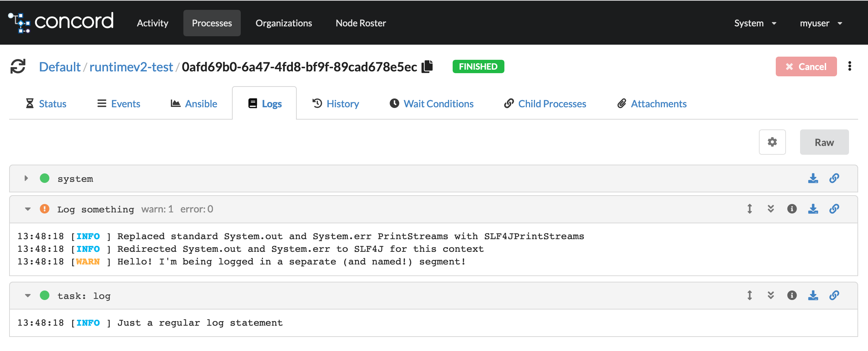Download the system segment log

[813, 179]
